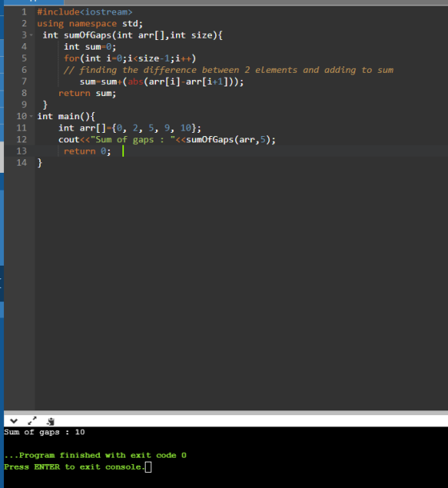The image size is (448, 488).
Task: Click line number 4 in the gutter
Action: pos(24,46)
